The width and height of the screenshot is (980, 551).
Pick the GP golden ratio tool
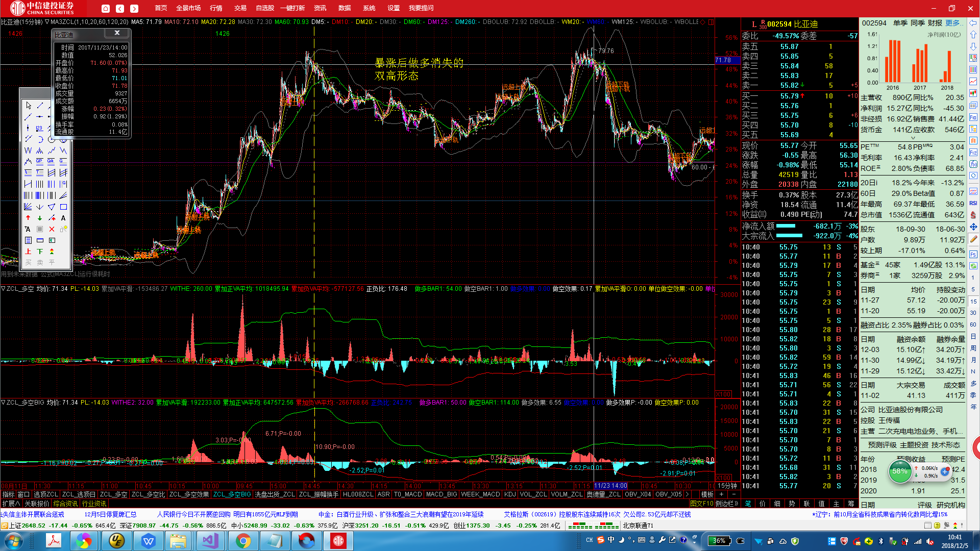pos(40,162)
